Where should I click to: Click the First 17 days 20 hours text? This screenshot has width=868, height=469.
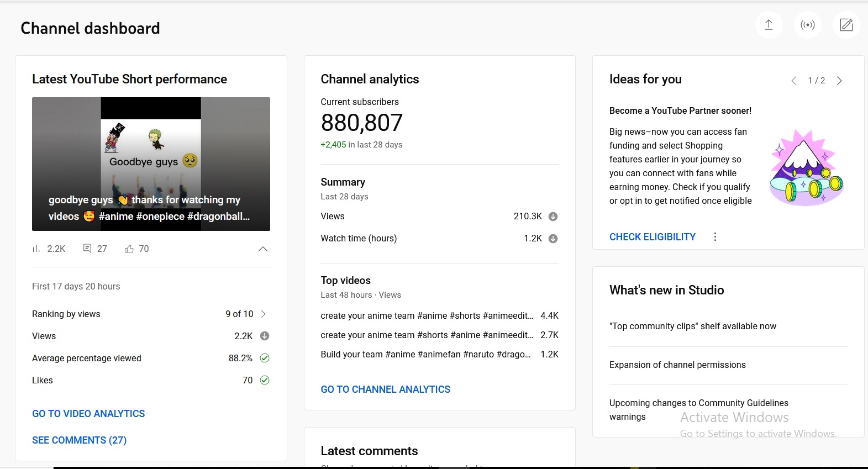[76, 287]
